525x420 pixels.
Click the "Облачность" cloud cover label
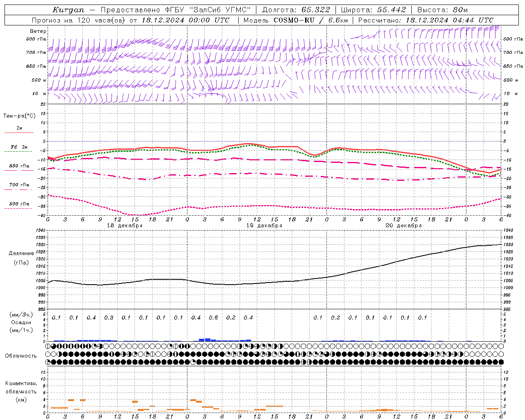pos(21,356)
